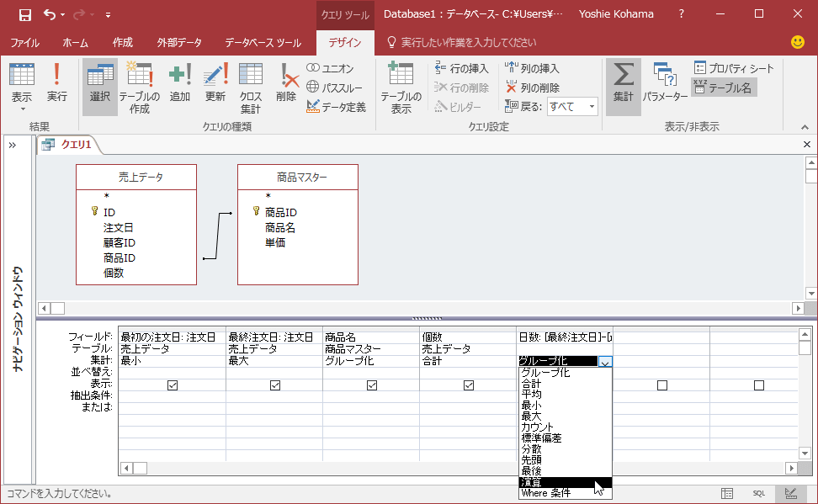Screen dimensions: 818x504
Task: Open プロパティ シート property sheet
Action: pyautogui.click(x=734, y=68)
